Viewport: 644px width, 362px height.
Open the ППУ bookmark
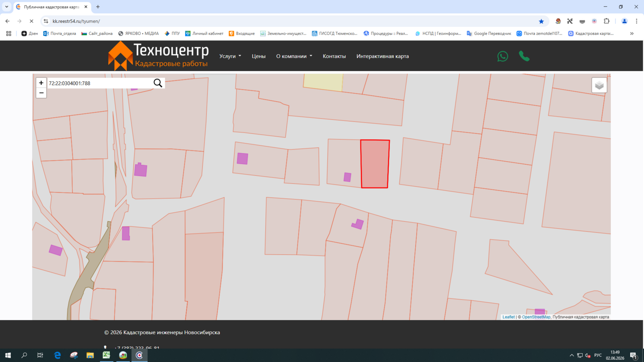172,34
